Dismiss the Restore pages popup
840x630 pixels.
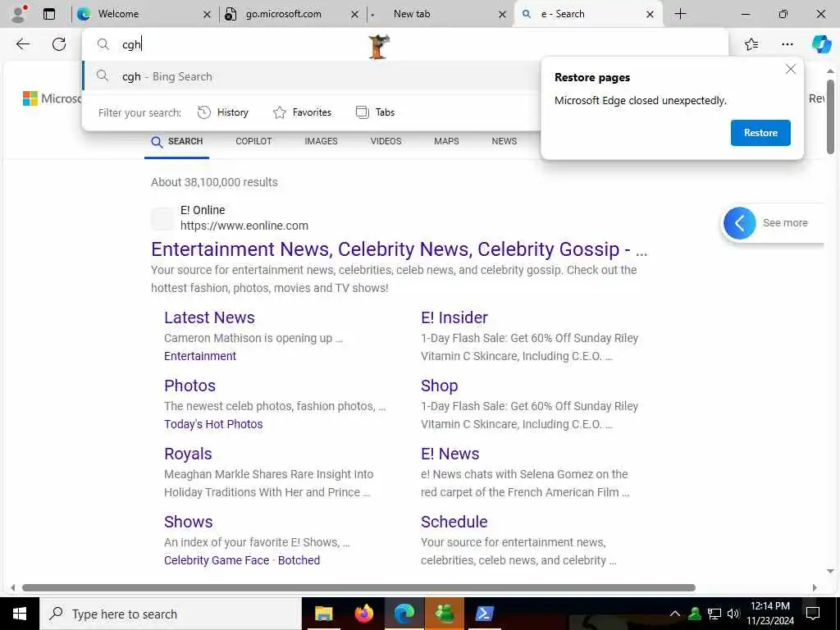click(x=791, y=69)
